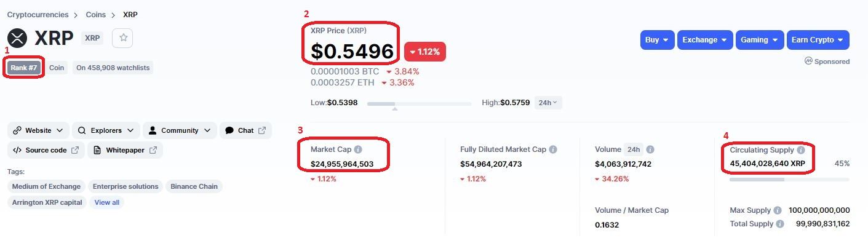Click the Volume info icon
Image resolution: width=868 pixels, height=246 pixels.
(x=650, y=149)
